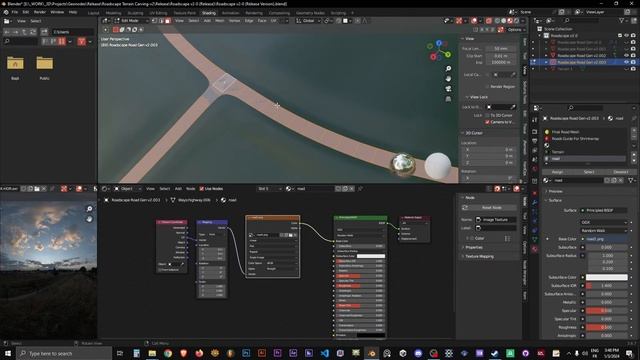This screenshot has height=360, width=640.
Task: Expand the Preview panel in material properties
Action: pos(556,191)
